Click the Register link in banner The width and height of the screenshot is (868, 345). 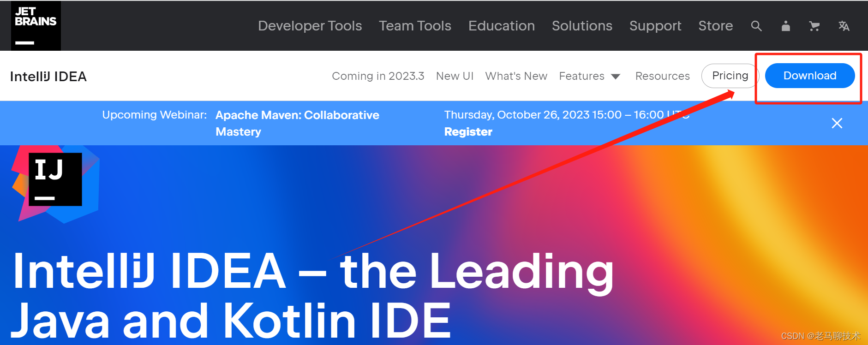point(468,132)
